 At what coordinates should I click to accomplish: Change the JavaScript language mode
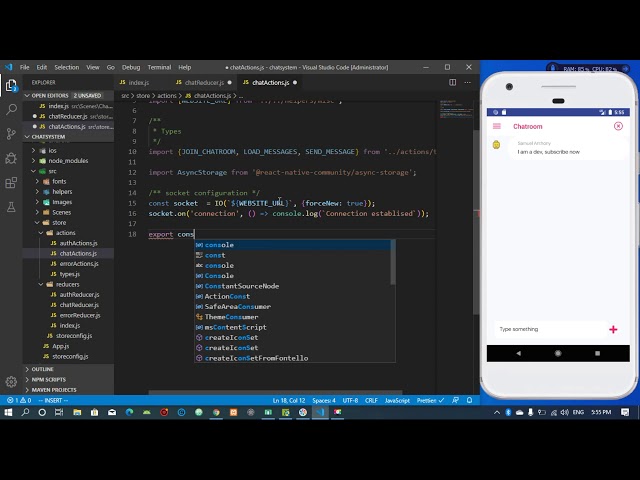pyautogui.click(x=397, y=400)
